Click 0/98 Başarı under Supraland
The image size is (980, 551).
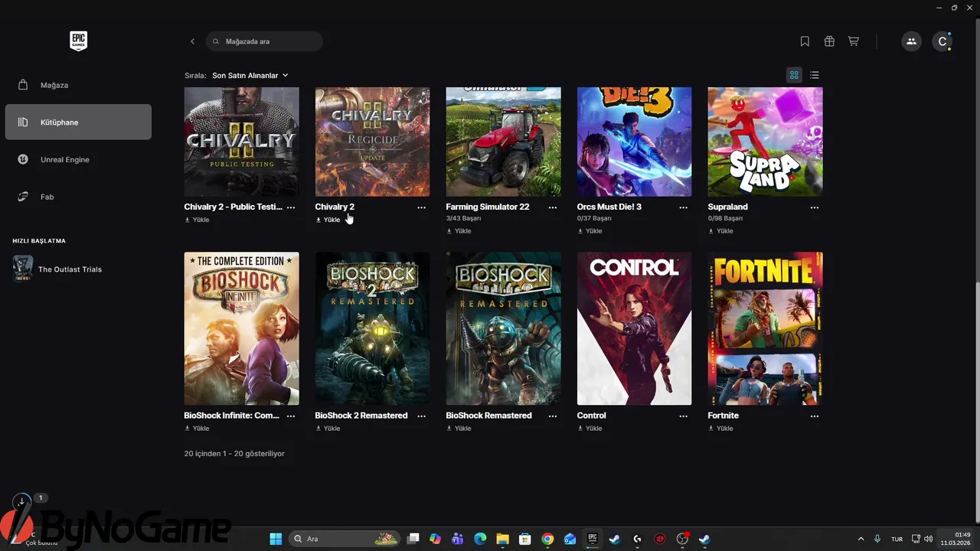coord(726,219)
